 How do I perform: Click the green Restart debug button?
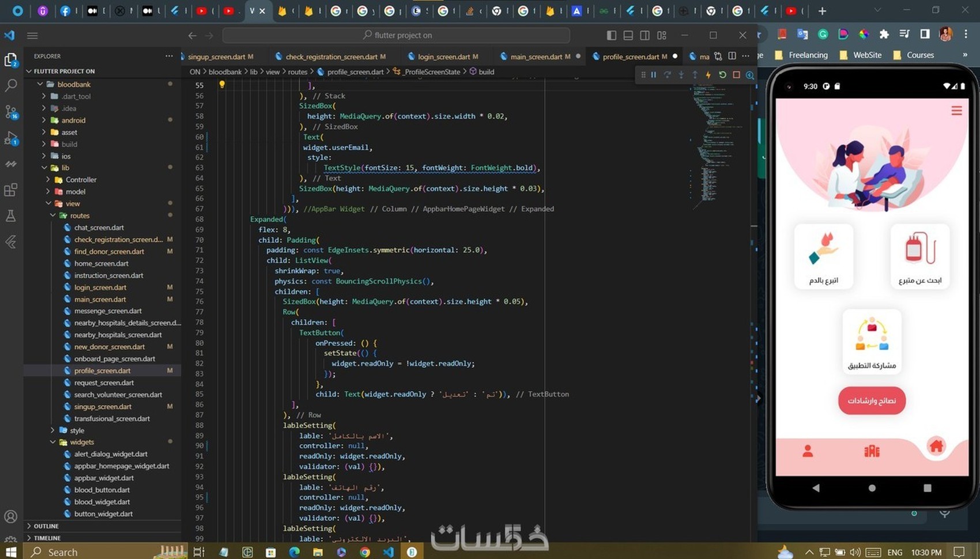coord(722,75)
